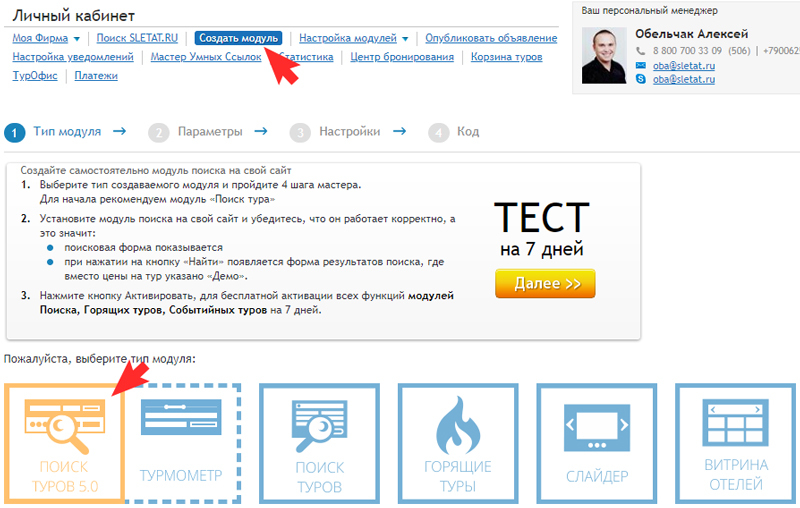Image resolution: width=800 pixels, height=508 pixels.
Task: Open the Центр бронирования link
Action: pyautogui.click(x=402, y=57)
